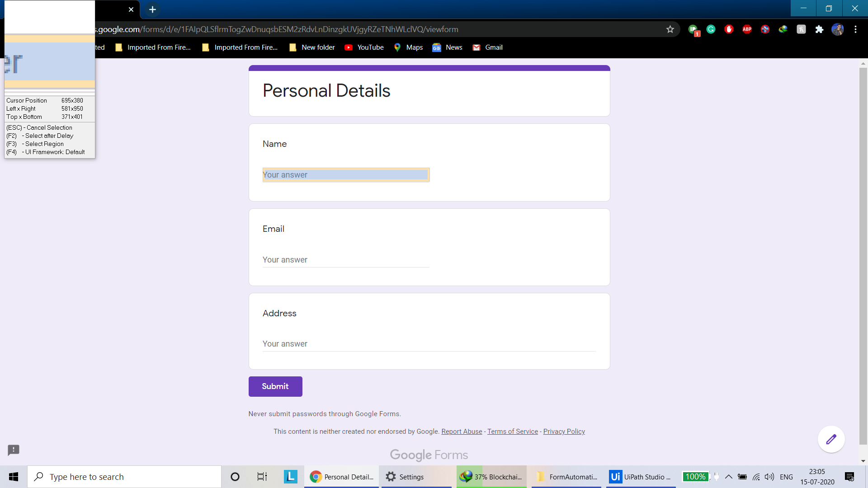Image resolution: width=868 pixels, height=488 pixels.
Task: Click the Email answer field
Action: click(346, 259)
